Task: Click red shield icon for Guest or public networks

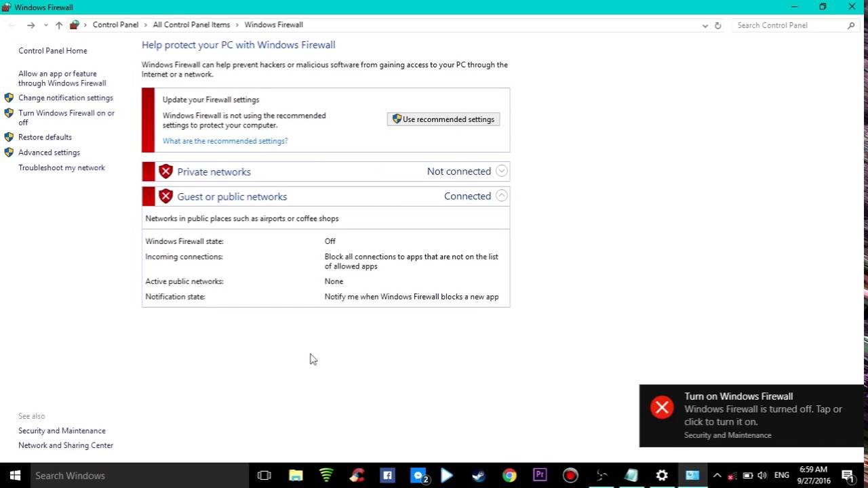Action: 165,197
